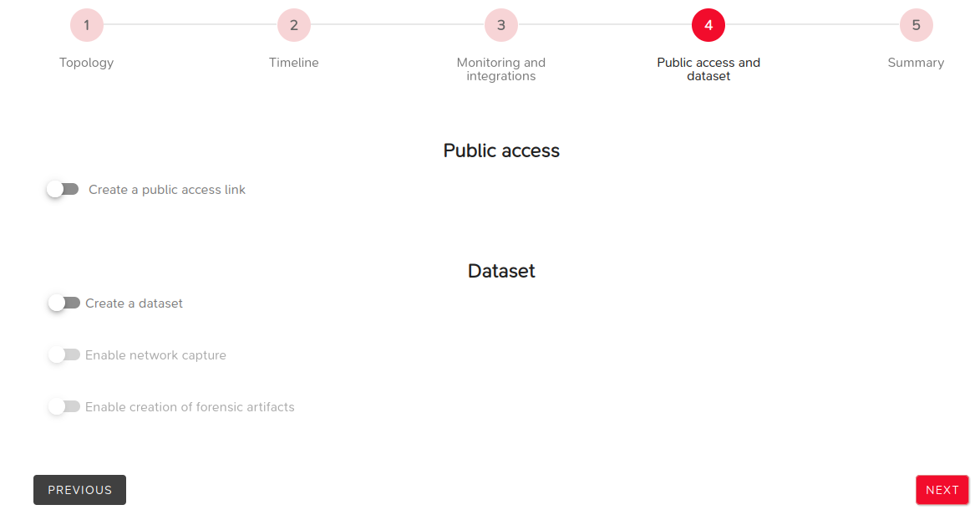Click the PREVIOUS button
980x515 pixels.
[x=80, y=490]
